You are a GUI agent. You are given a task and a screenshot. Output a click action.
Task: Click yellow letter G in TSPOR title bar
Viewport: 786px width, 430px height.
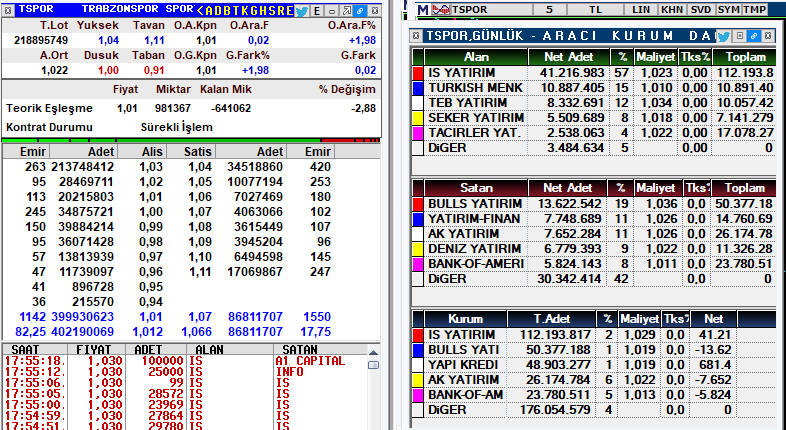click(256, 10)
